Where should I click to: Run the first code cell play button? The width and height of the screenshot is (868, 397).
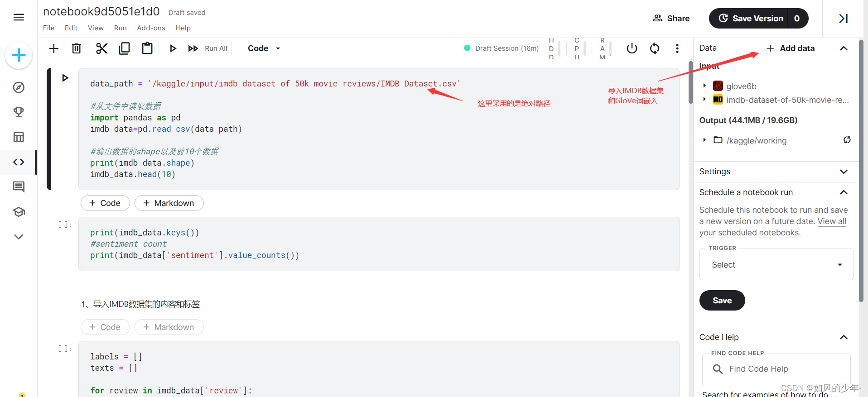pyautogui.click(x=65, y=78)
